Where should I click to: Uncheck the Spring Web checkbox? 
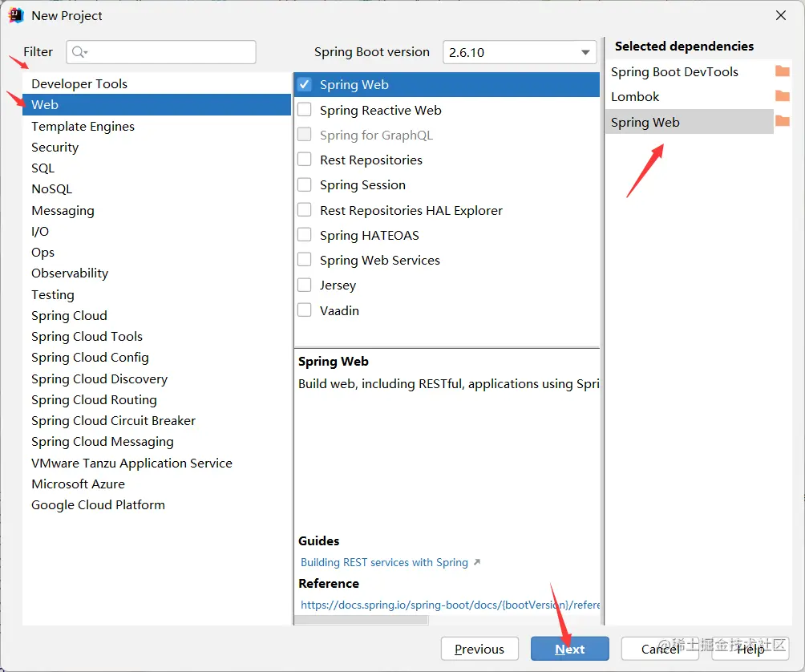(305, 84)
